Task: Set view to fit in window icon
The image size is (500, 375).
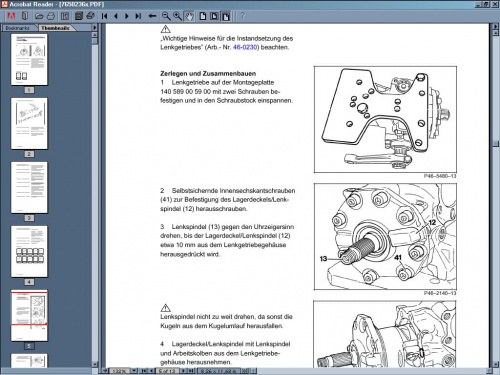Action: coord(214,16)
